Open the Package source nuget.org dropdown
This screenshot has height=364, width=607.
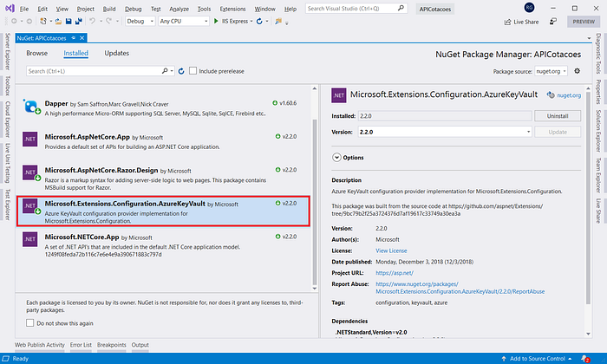tap(551, 71)
